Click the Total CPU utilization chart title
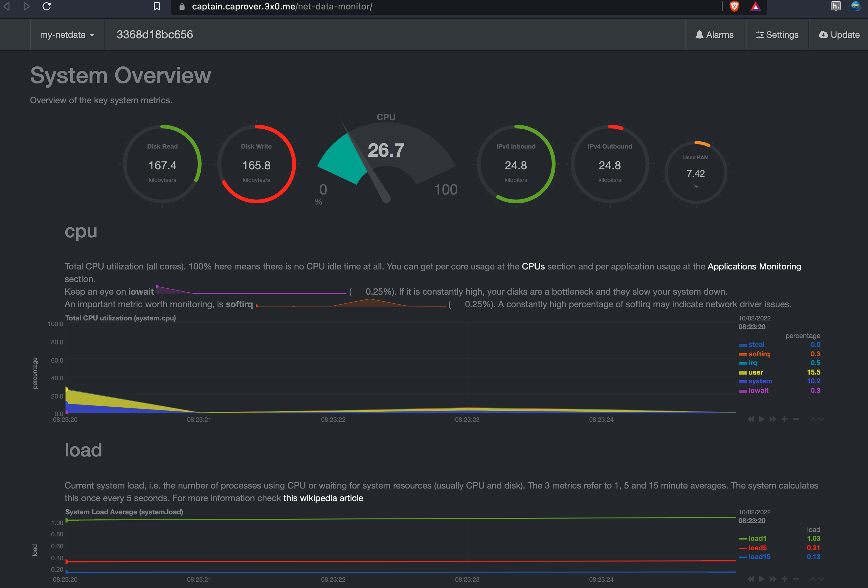Screen dimensions: 868x588 coord(120,318)
